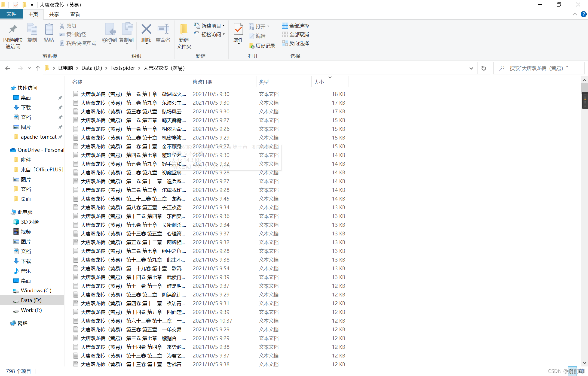The width and height of the screenshot is (588, 376).
Task: Click the red Delete X icon
Action: pos(146,29)
